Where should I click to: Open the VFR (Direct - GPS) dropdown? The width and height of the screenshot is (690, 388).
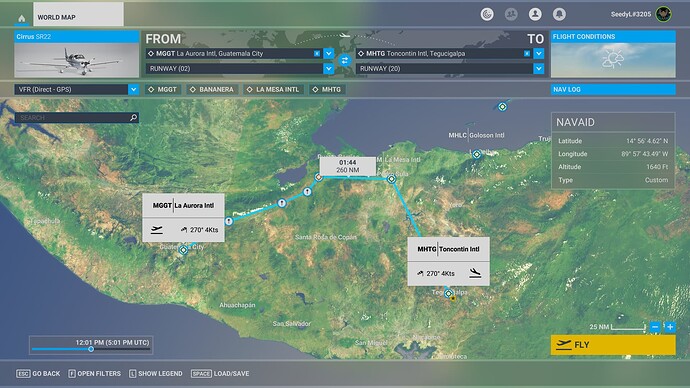(x=77, y=89)
